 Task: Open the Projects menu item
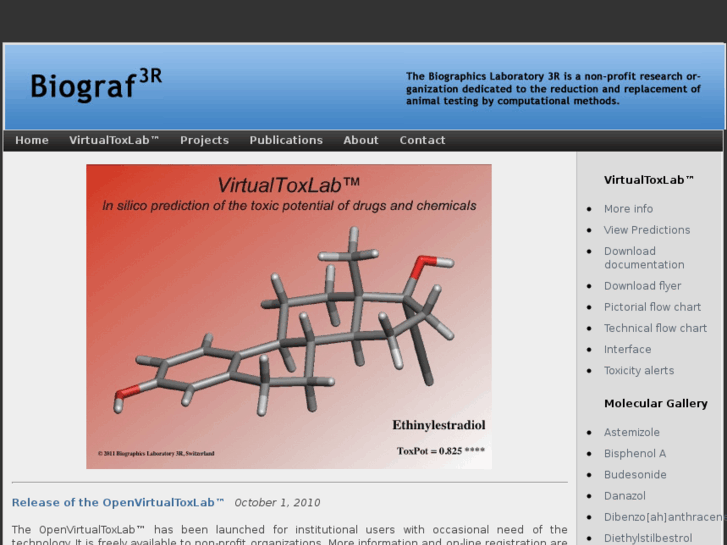point(204,140)
